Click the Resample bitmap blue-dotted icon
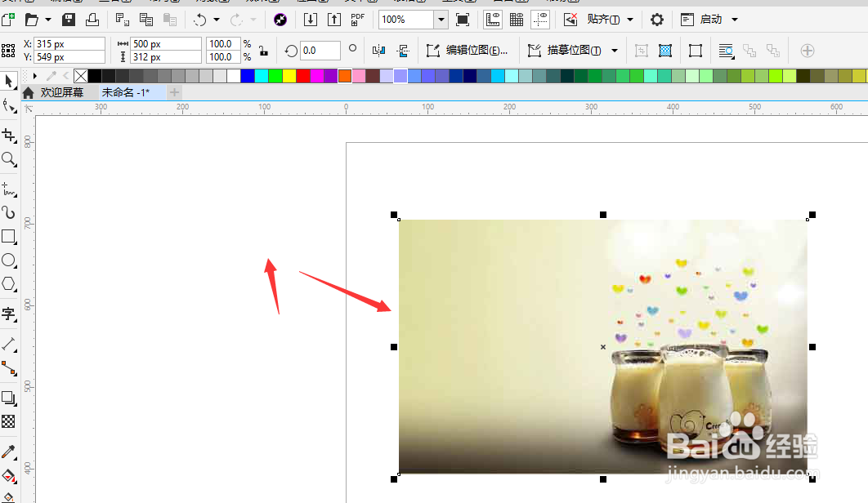 (x=665, y=51)
